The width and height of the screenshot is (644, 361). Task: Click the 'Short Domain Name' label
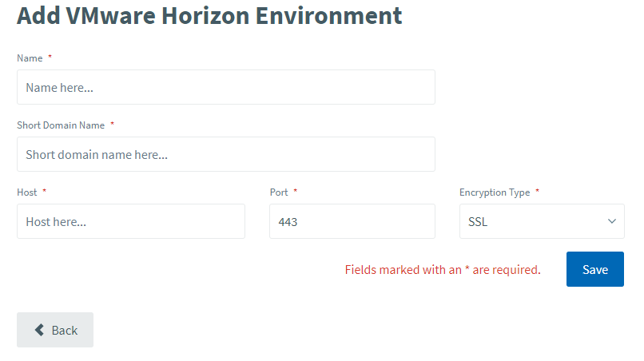pos(61,125)
